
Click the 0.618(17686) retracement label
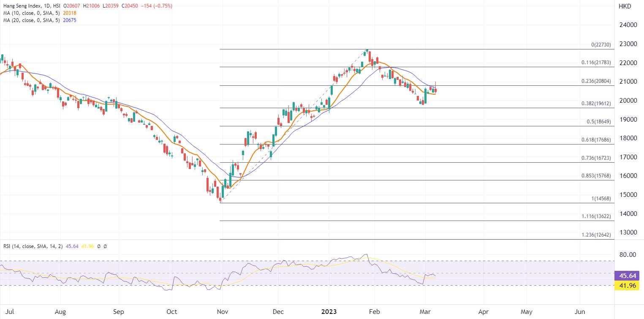(x=596, y=139)
